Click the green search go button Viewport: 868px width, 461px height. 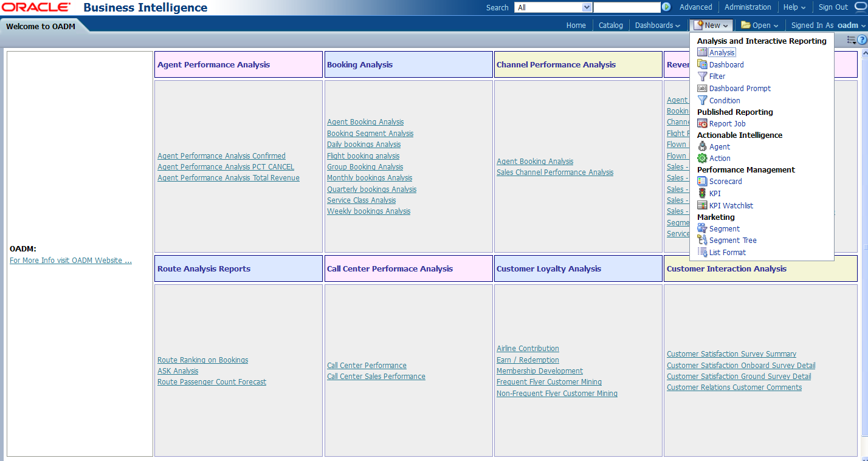click(666, 7)
